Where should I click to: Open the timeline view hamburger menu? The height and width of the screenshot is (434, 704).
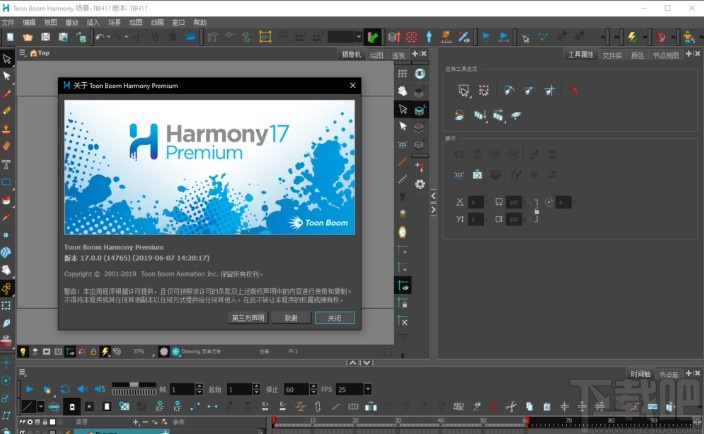22,372
